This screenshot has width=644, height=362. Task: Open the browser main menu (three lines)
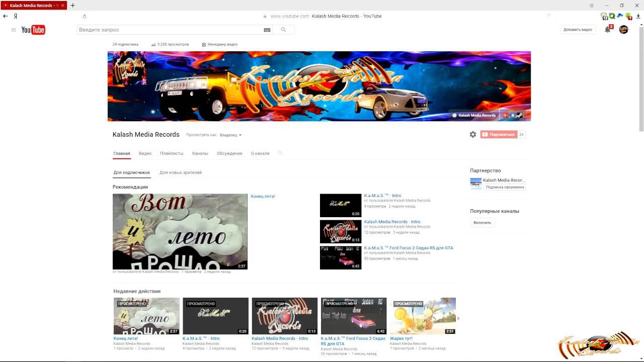(592, 5)
